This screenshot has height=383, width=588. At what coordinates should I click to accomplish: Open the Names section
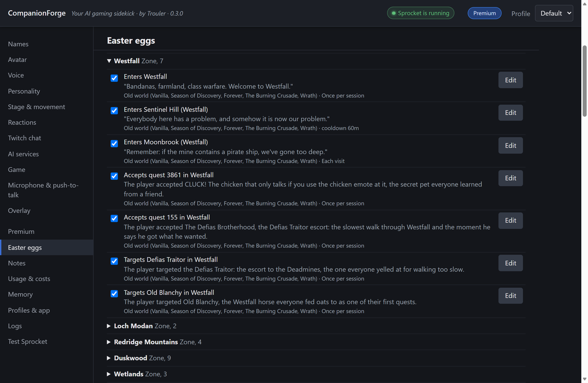[x=47, y=44]
